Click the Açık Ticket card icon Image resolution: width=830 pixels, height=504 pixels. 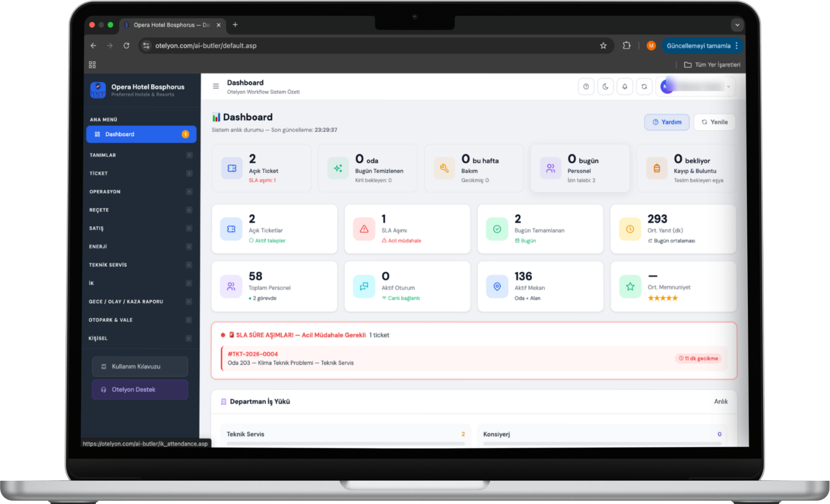pyautogui.click(x=232, y=169)
